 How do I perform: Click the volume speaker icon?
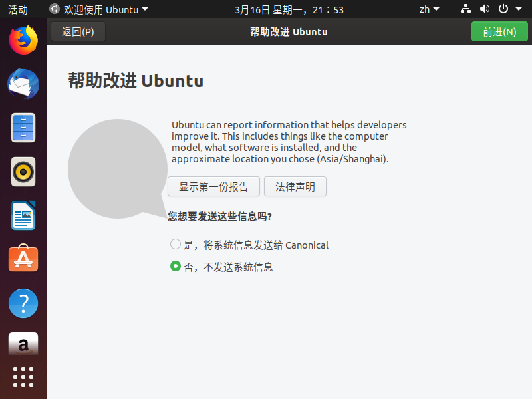coord(485,9)
